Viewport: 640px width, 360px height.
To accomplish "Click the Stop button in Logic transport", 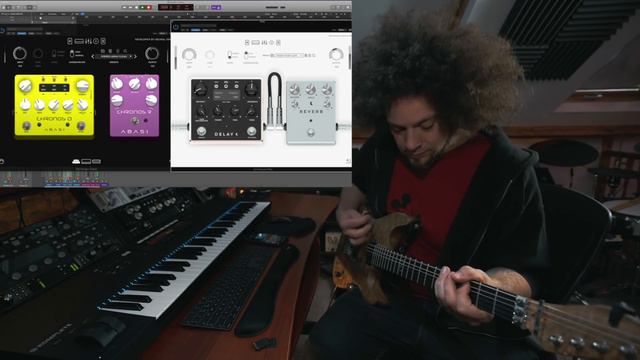I will pyautogui.click(x=136, y=7).
